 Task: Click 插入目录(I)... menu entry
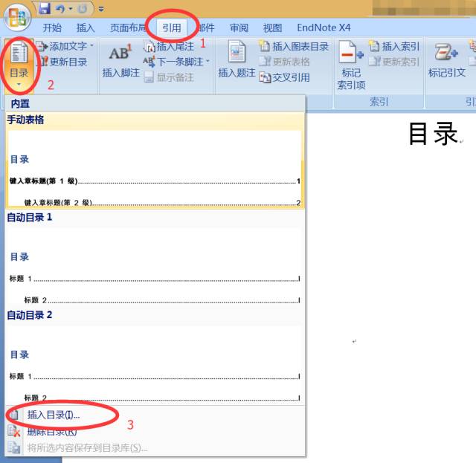[x=155, y=415]
